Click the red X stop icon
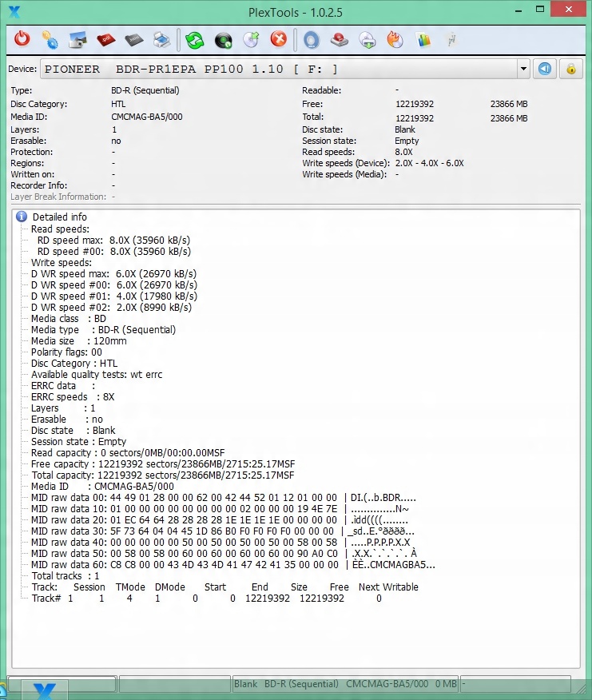Screen dimensions: 592x700 [x=278, y=39]
